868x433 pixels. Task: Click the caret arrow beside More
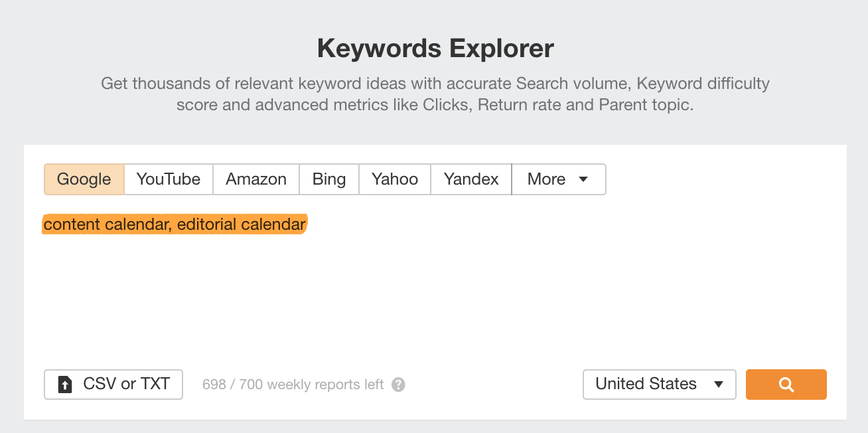click(583, 179)
